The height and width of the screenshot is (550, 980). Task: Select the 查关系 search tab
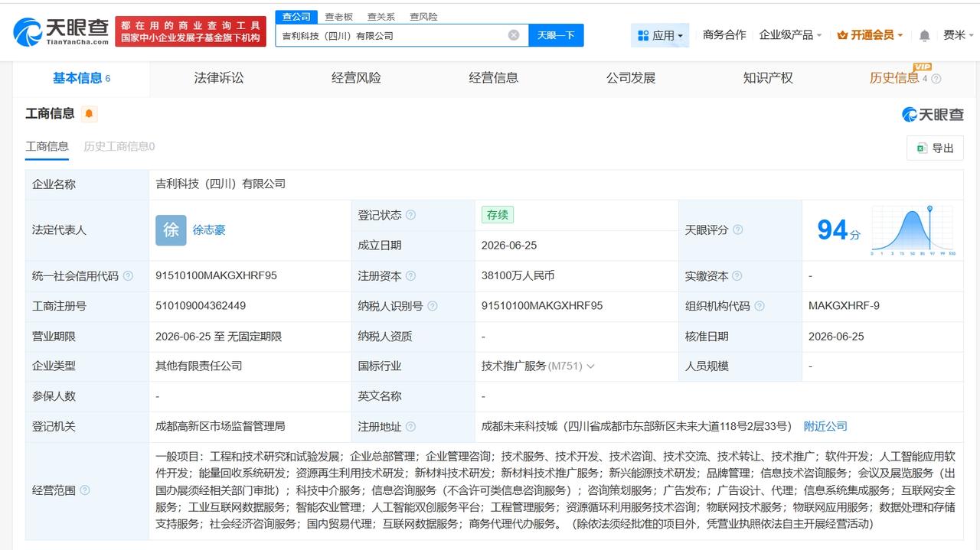(x=381, y=17)
